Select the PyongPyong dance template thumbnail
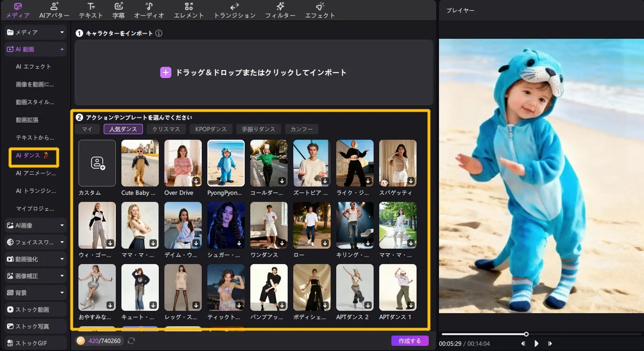644x351 pixels. pos(226,163)
